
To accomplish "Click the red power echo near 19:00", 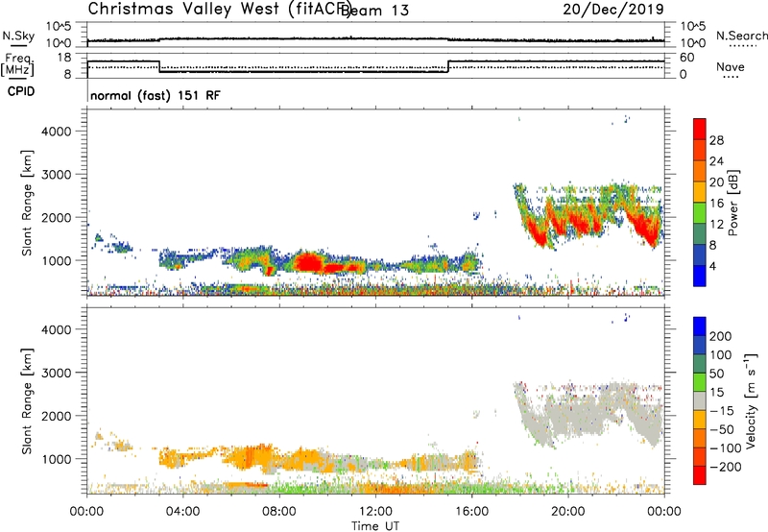I will click(539, 237).
